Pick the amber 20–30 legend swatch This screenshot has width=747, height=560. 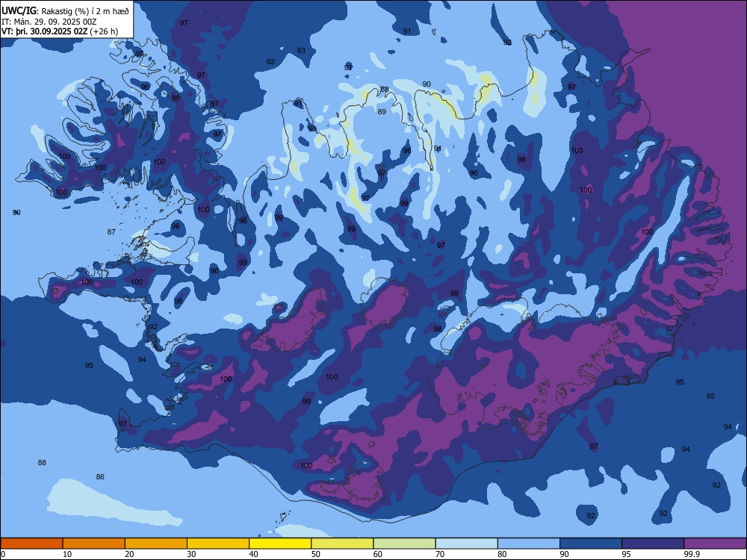tap(156, 544)
